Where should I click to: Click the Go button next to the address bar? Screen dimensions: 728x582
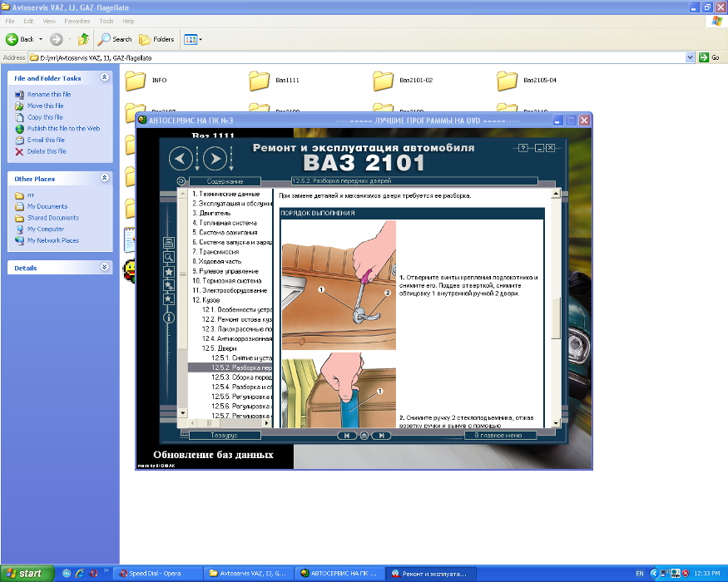point(710,57)
